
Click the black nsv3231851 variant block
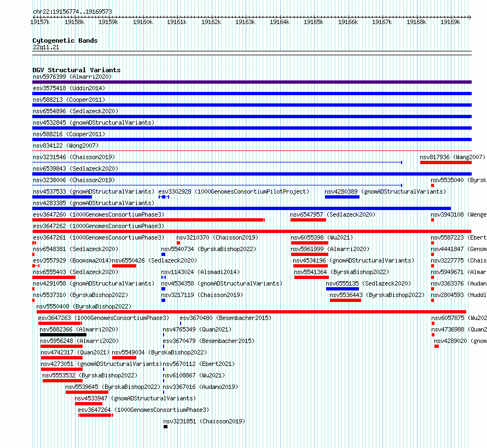[x=165, y=427]
